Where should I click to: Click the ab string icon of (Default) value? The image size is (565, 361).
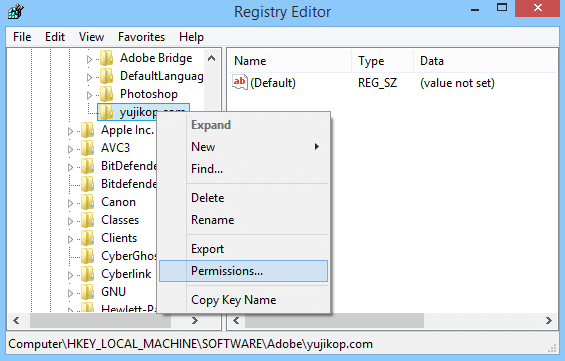240,83
